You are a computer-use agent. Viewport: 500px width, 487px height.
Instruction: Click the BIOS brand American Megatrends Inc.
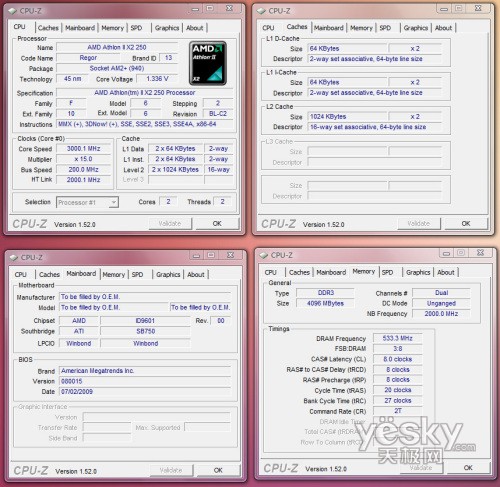[145, 371]
